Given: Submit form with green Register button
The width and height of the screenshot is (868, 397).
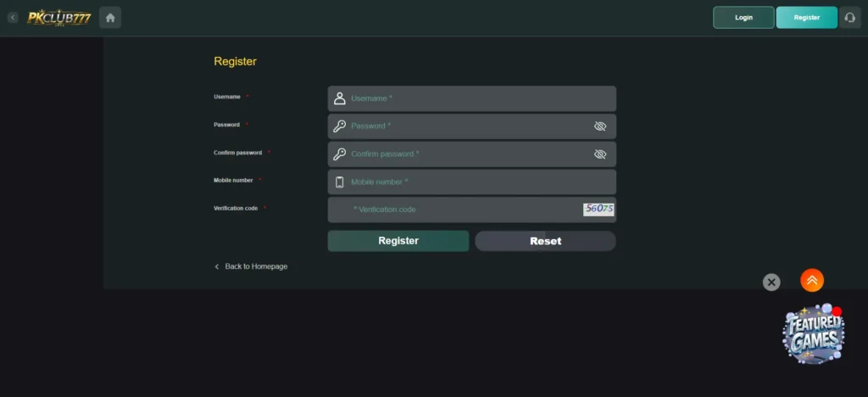Looking at the screenshot, I should (x=398, y=241).
